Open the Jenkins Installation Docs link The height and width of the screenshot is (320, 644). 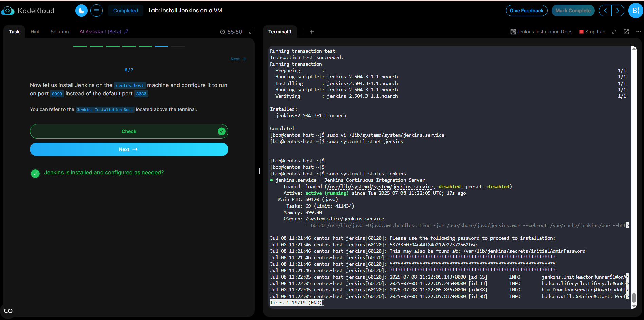(541, 32)
